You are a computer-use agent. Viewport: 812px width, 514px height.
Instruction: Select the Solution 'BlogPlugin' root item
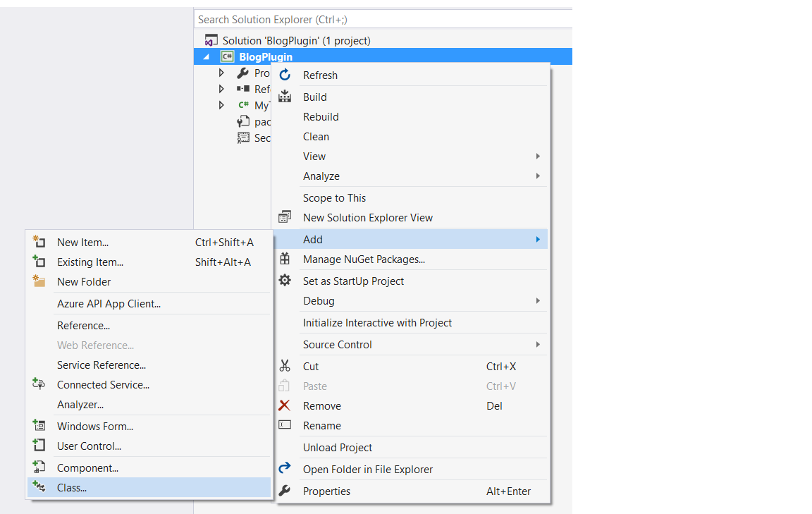click(x=296, y=41)
